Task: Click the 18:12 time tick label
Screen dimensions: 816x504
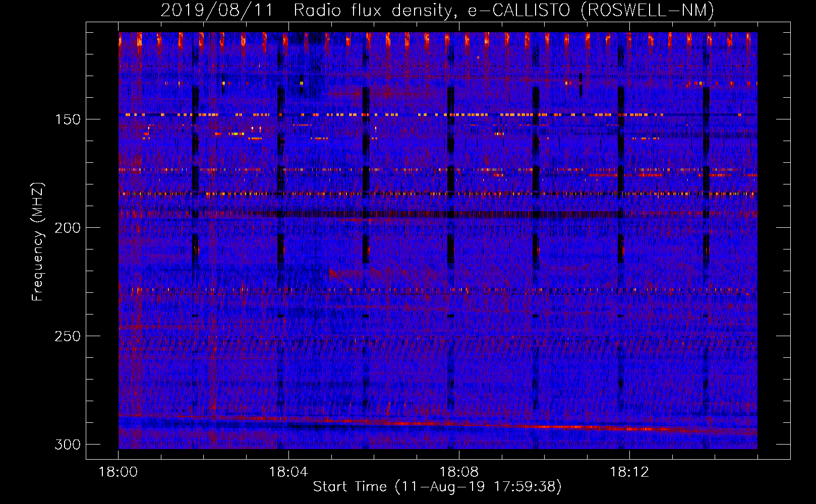Action: click(x=629, y=472)
